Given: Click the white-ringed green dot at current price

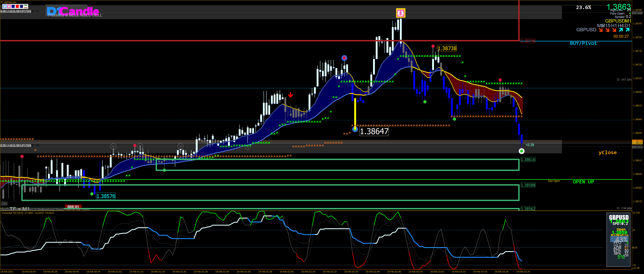Looking at the screenshot, I should click(521, 151).
